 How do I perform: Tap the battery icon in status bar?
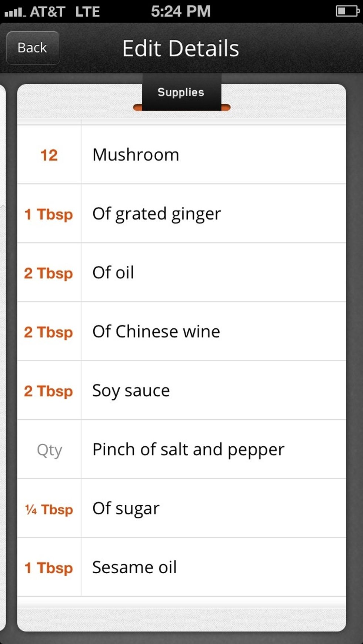coord(347,11)
